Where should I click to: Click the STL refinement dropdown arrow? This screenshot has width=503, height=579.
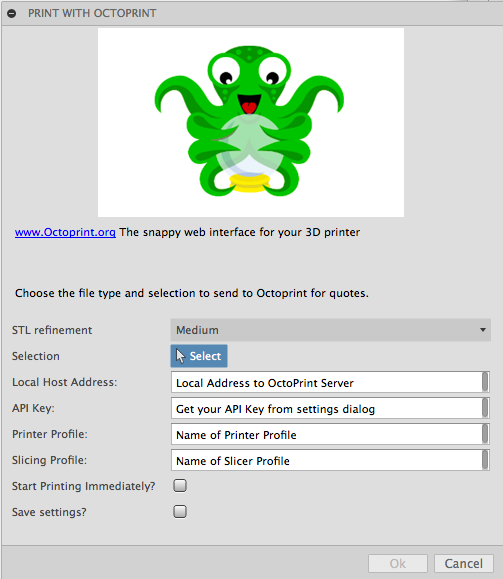482,330
